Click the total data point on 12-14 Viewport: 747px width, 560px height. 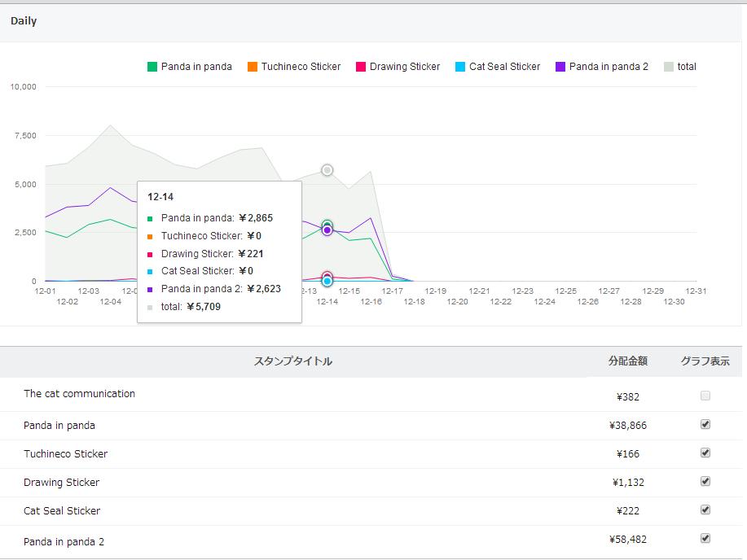(x=327, y=170)
